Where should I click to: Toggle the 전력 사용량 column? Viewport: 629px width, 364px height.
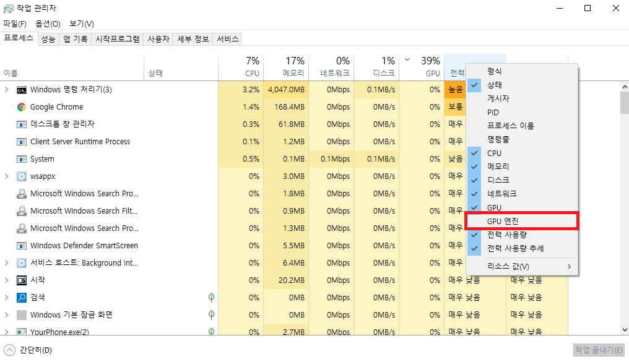tap(522, 235)
